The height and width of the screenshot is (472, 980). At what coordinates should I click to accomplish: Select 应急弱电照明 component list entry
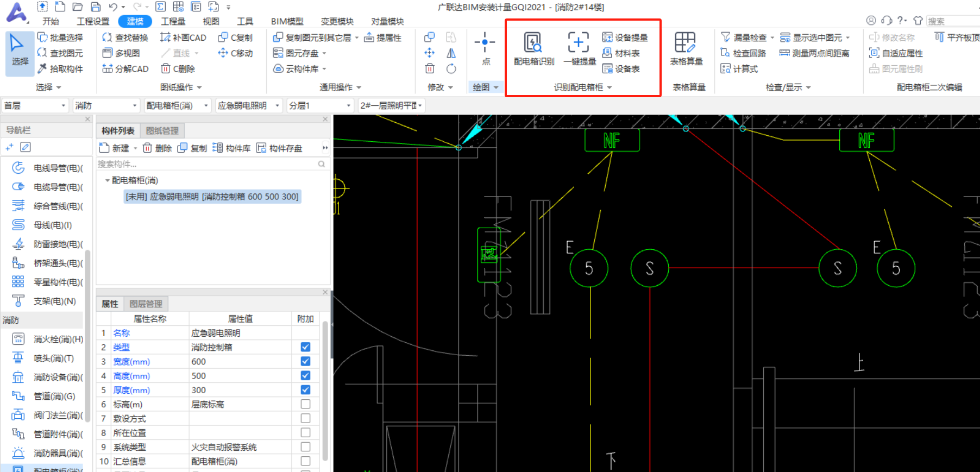(212, 197)
